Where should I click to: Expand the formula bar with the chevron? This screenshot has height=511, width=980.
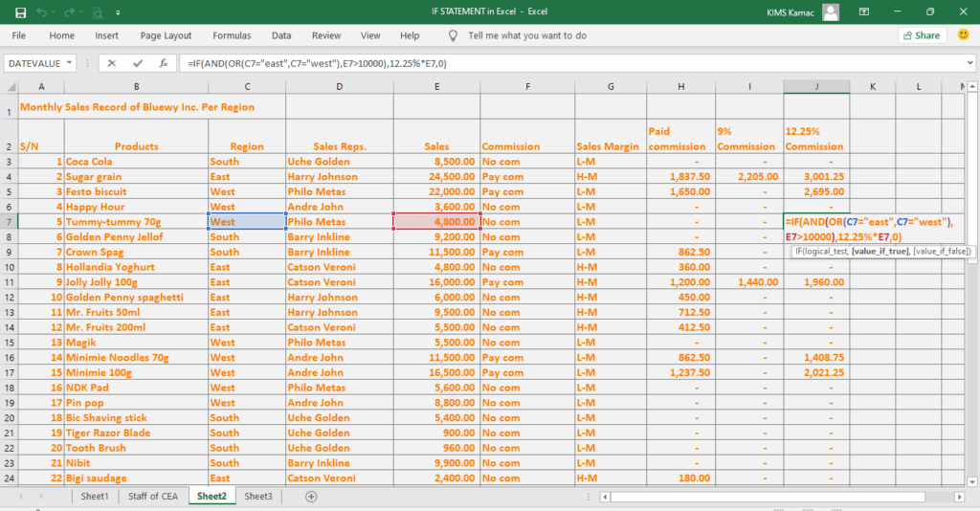(x=970, y=63)
